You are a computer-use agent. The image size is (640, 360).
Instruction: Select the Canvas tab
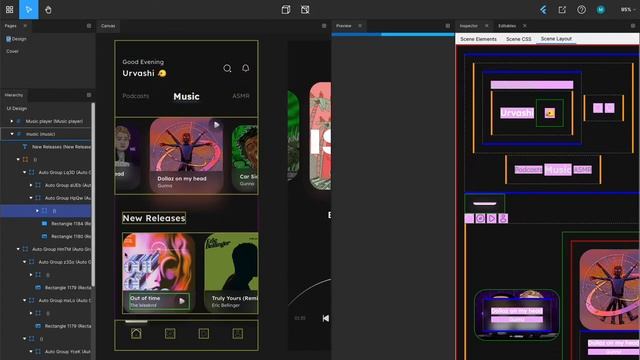click(108, 26)
